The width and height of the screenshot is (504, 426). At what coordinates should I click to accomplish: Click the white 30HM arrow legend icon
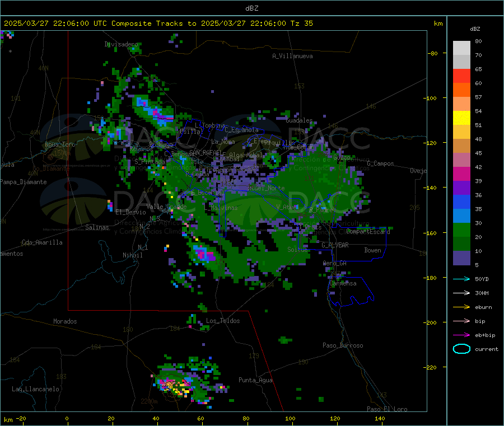461,293
